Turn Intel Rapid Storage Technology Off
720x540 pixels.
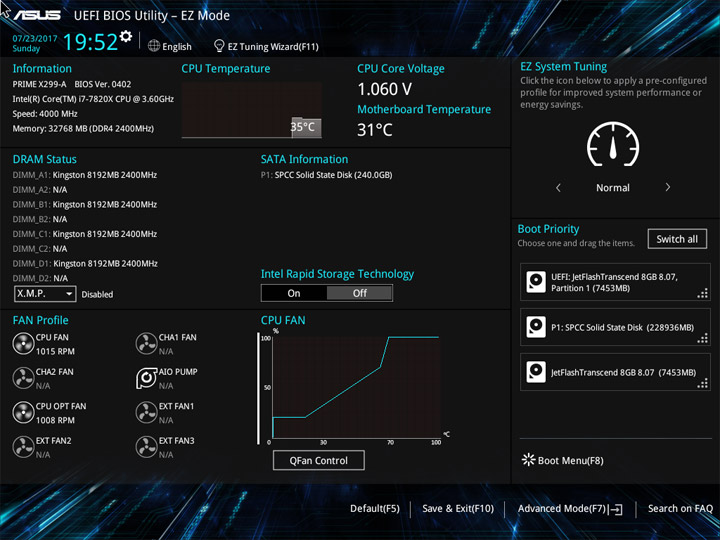(x=360, y=293)
